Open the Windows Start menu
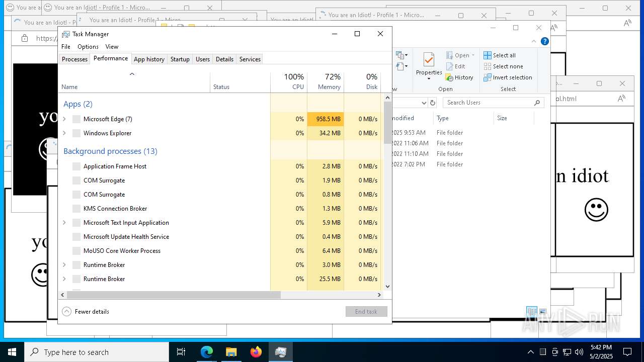Screen dimensions: 644x362 [12, 352]
